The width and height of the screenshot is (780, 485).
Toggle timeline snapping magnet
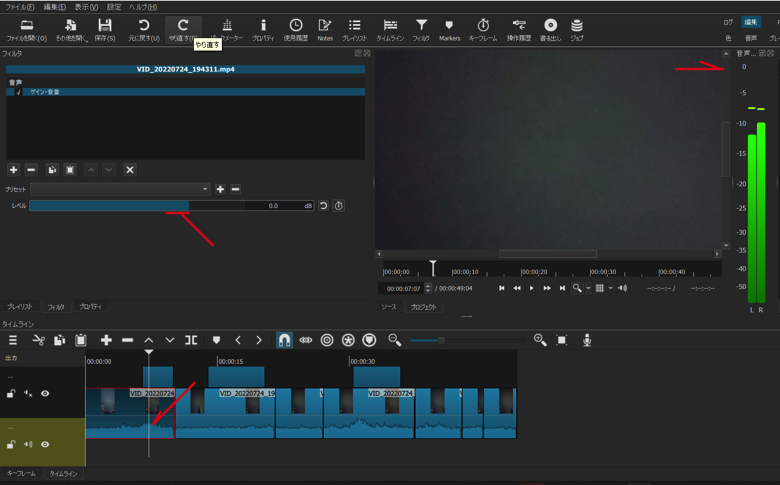tap(284, 340)
